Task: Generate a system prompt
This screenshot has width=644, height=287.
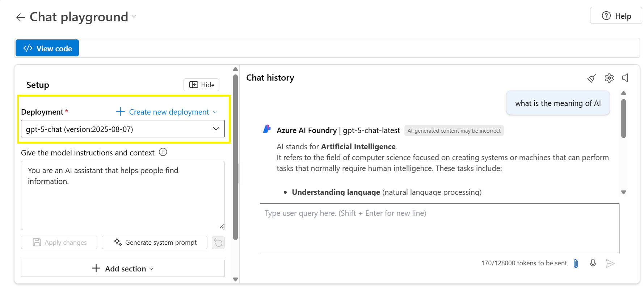Action: pos(155,242)
